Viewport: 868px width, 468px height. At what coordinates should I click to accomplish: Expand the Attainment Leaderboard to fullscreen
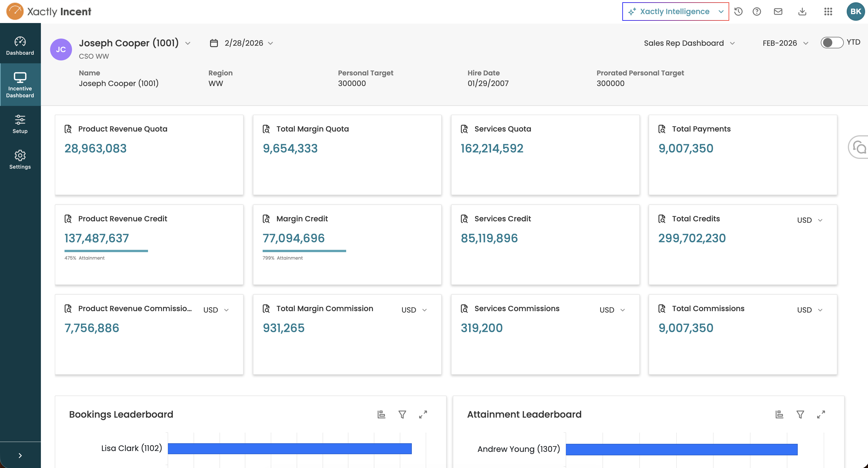pyautogui.click(x=821, y=414)
